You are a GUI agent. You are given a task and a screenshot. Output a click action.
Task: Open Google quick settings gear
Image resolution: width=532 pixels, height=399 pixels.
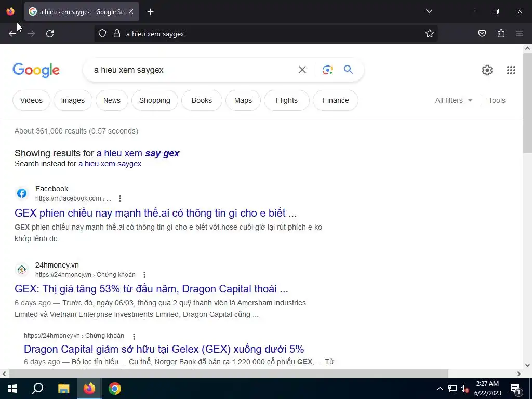487,70
